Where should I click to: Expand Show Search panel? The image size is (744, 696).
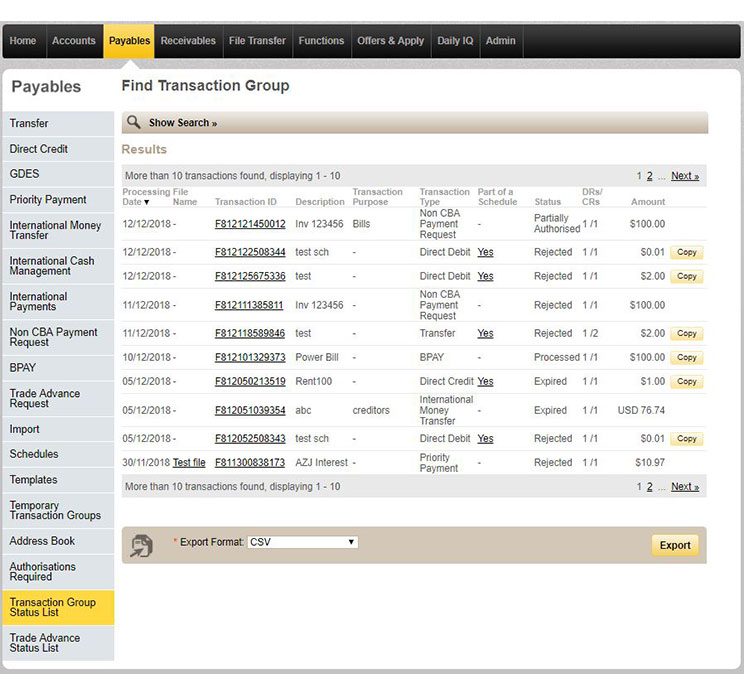tap(183, 123)
